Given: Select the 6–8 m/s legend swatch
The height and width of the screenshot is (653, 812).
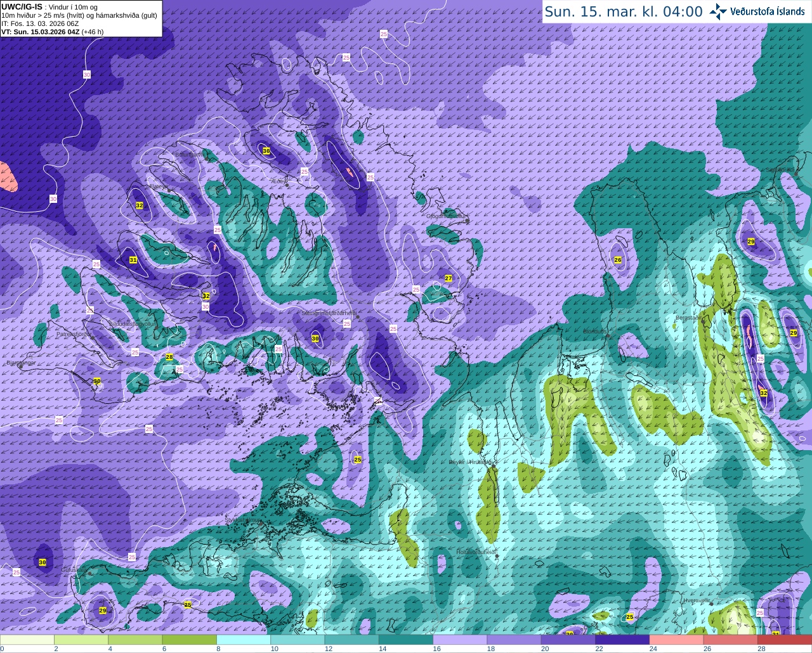Looking at the screenshot, I should (189, 639).
